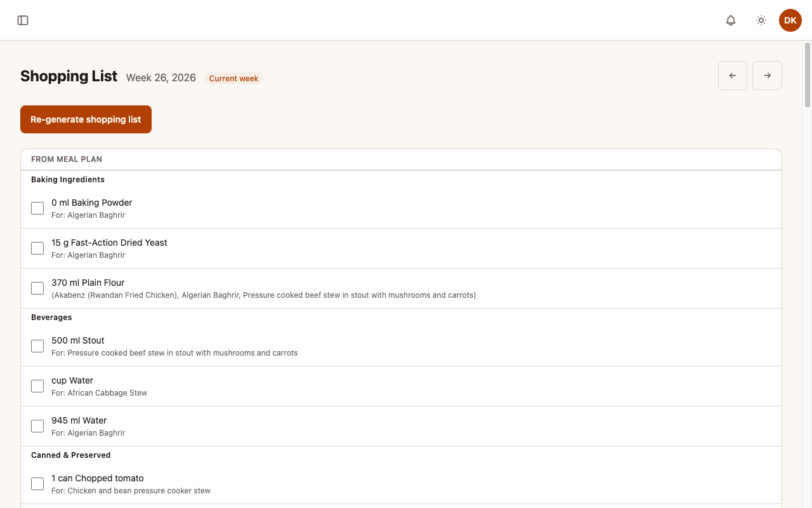Click the For: African Cabbage Stew note
Viewport: 812px width, 508px height.
[99, 393]
